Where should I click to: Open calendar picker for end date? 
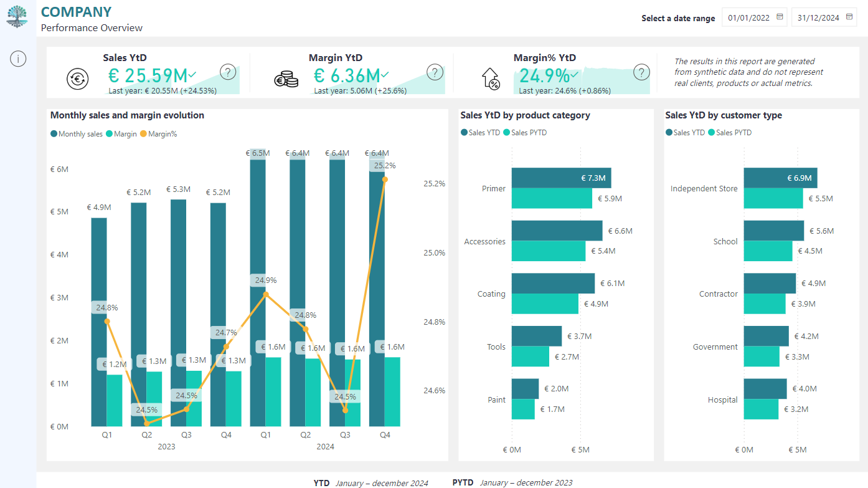click(849, 17)
